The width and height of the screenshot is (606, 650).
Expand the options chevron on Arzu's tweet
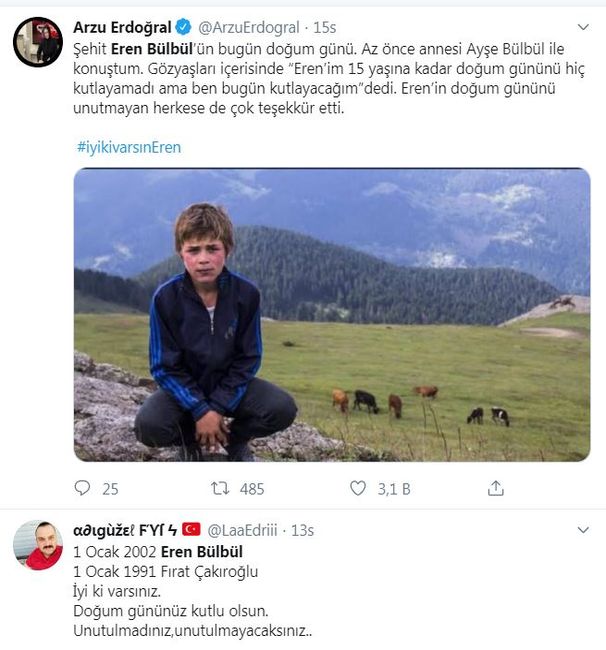click(x=583, y=27)
